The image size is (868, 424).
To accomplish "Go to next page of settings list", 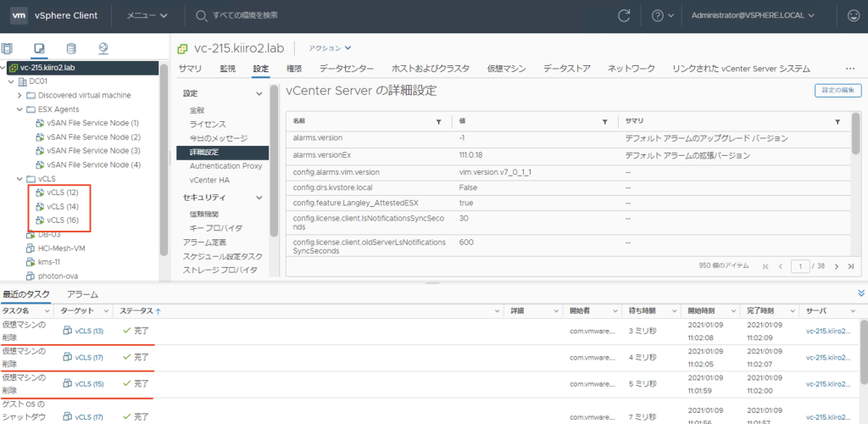I will point(837,266).
